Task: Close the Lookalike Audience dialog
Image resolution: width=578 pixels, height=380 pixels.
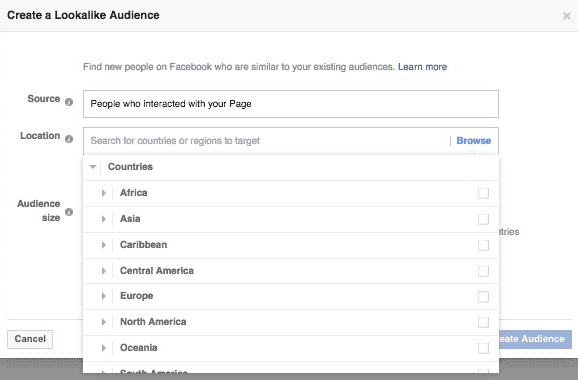Action: [x=567, y=16]
